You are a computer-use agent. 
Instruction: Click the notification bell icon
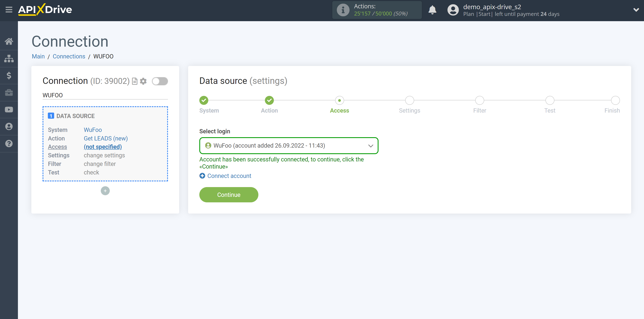pos(432,10)
